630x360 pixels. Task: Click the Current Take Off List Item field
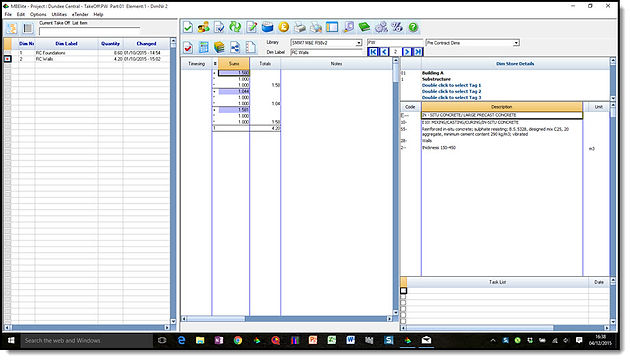[90, 31]
